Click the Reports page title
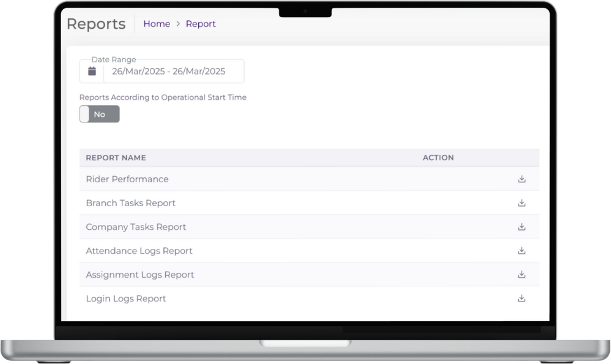The image size is (611, 364). pyautogui.click(x=96, y=24)
